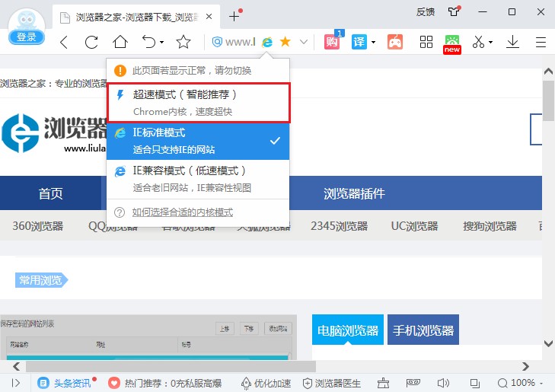Screen dimensions: 555x392
Task: Expand the undo history dropdown arrow
Action: point(161,42)
